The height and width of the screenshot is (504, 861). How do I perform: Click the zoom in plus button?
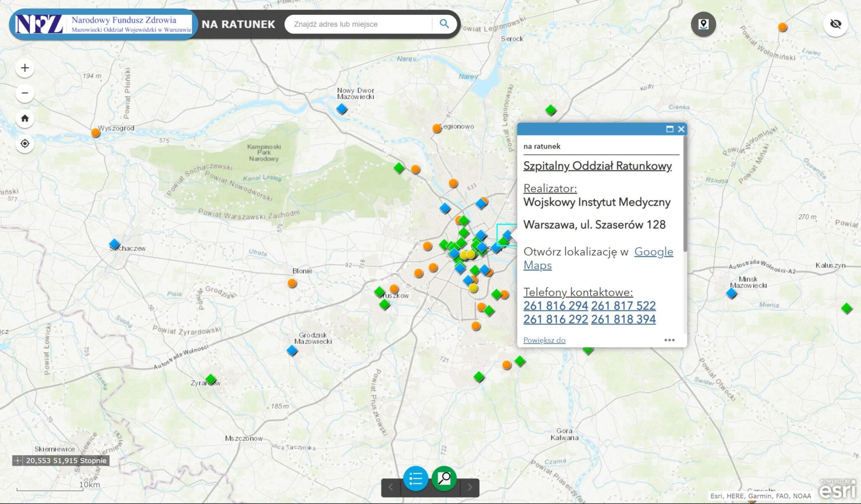click(x=25, y=68)
